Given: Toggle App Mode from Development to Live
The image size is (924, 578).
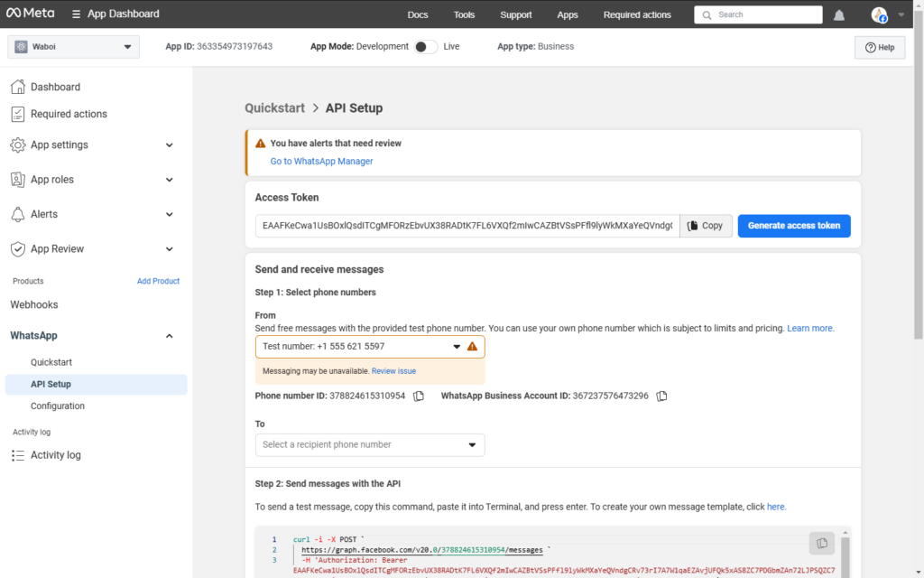Looking at the screenshot, I should [x=425, y=47].
